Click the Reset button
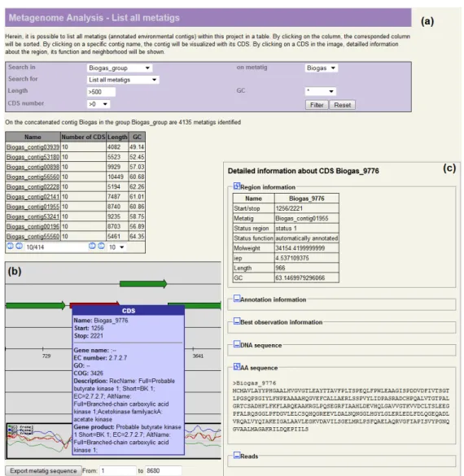Image resolution: width=464 pixels, height=476 pixels. 342,105
